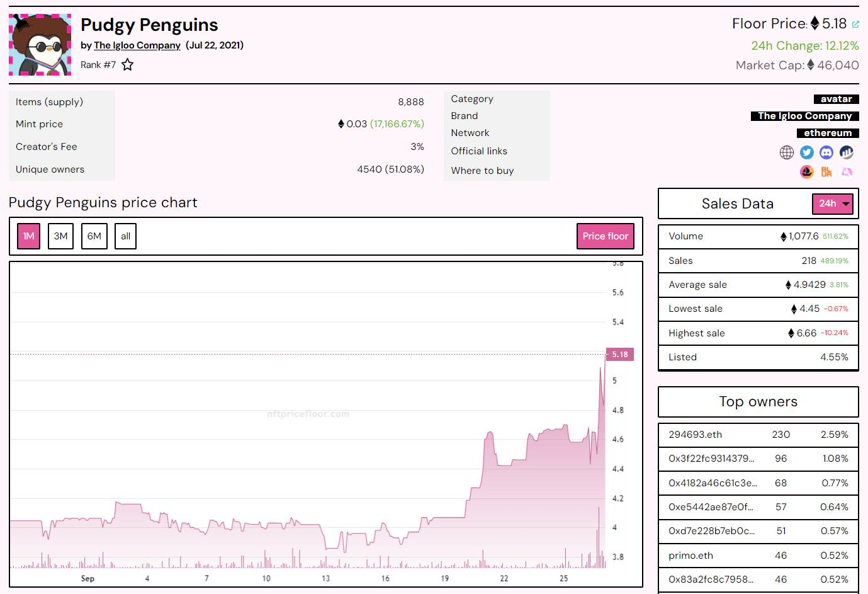
Task: Open the Twitter bird link icon
Action: 807,152
